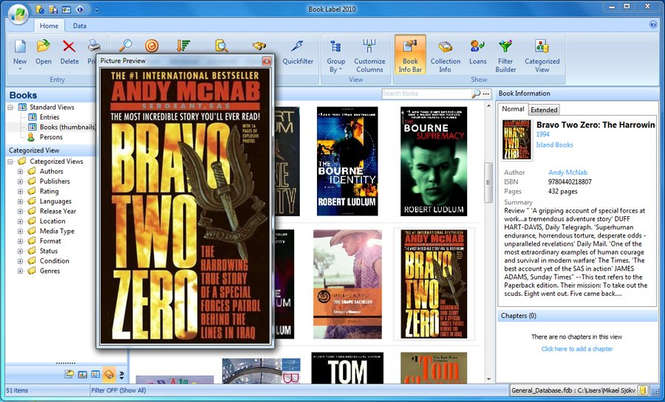The height and width of the screenshot is (402, 665).
Task: Open the Book Label application orb menu
Action: (18, 15)
